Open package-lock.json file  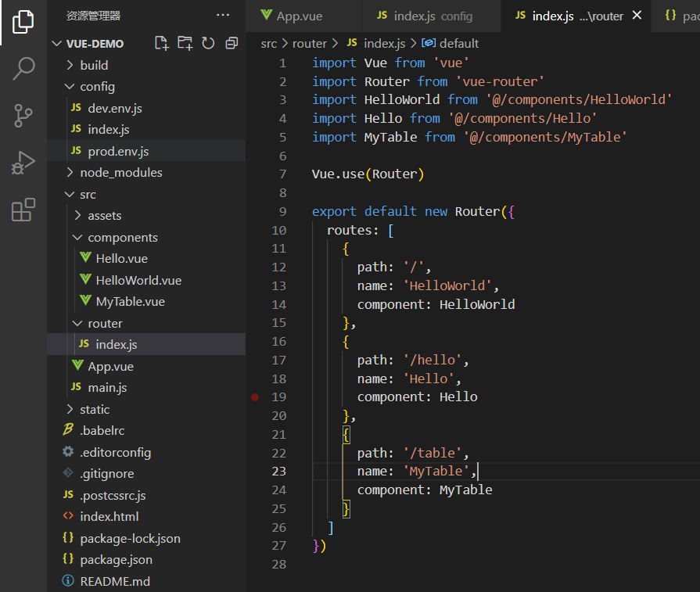point(146,538)
